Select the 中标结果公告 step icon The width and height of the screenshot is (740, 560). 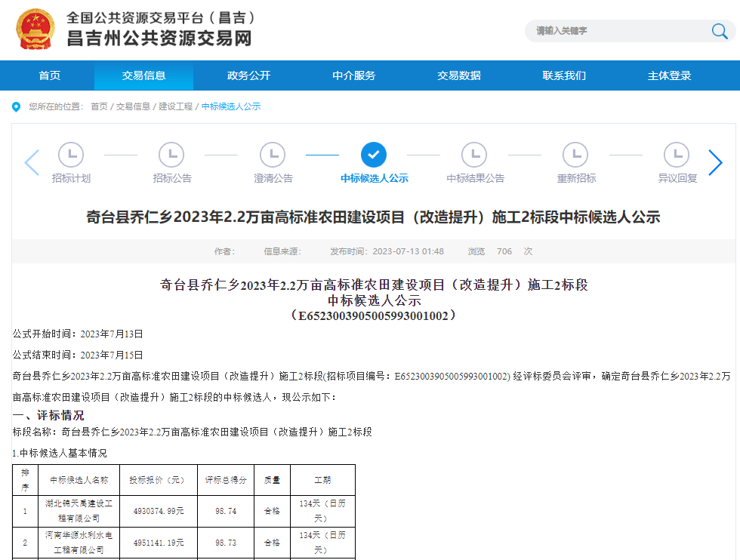(x=474, y=153)
